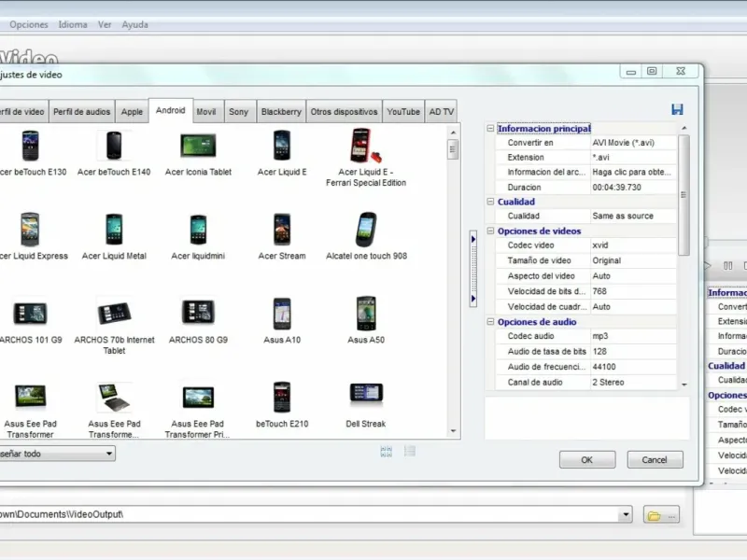Open the Ayuda menu

click(x=134, y=24)
